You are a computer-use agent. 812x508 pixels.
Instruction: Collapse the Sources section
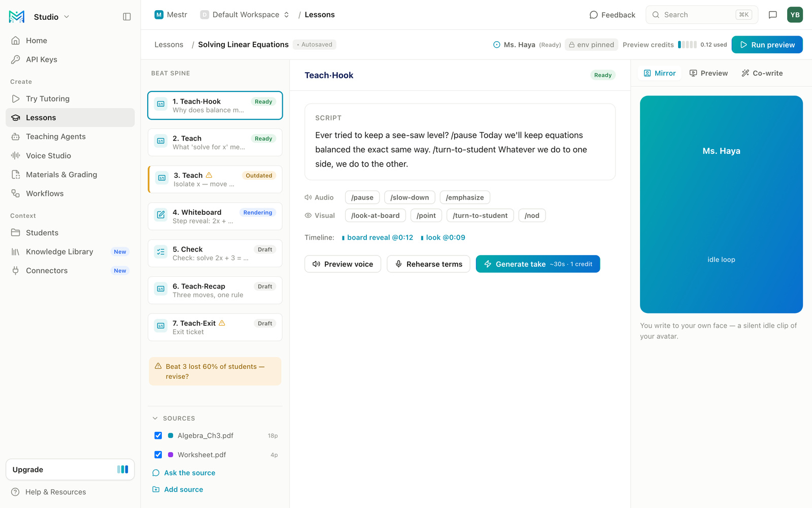(155, 419)
